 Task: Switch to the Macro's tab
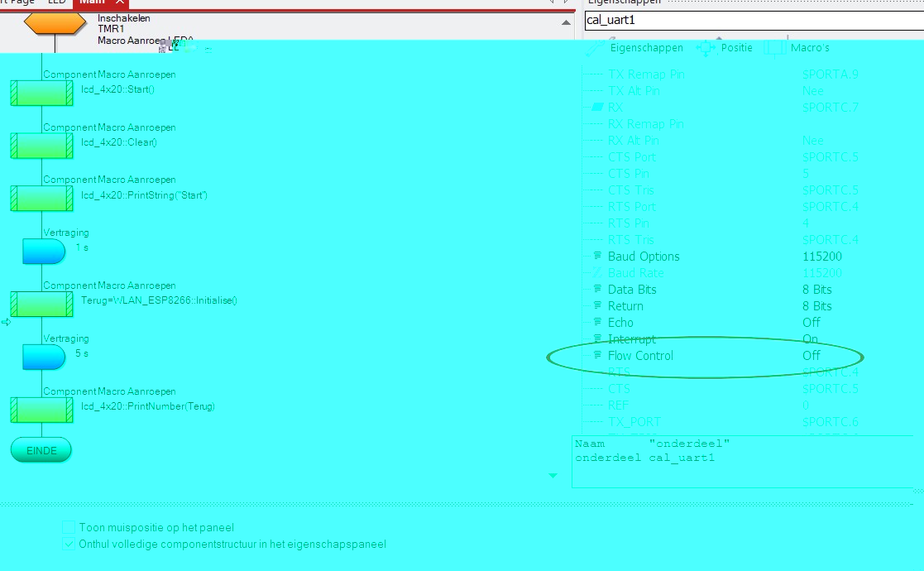[x=797, y=48]
